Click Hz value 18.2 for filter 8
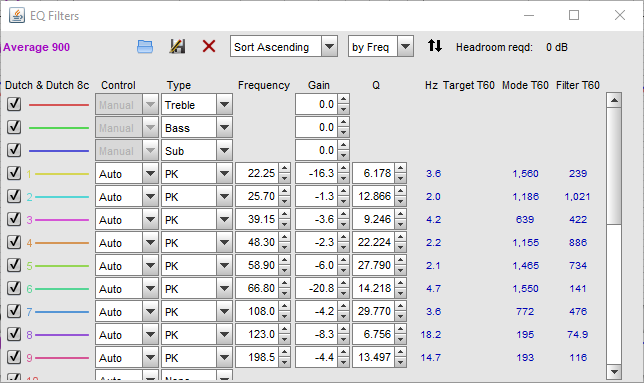 [430, 335]
